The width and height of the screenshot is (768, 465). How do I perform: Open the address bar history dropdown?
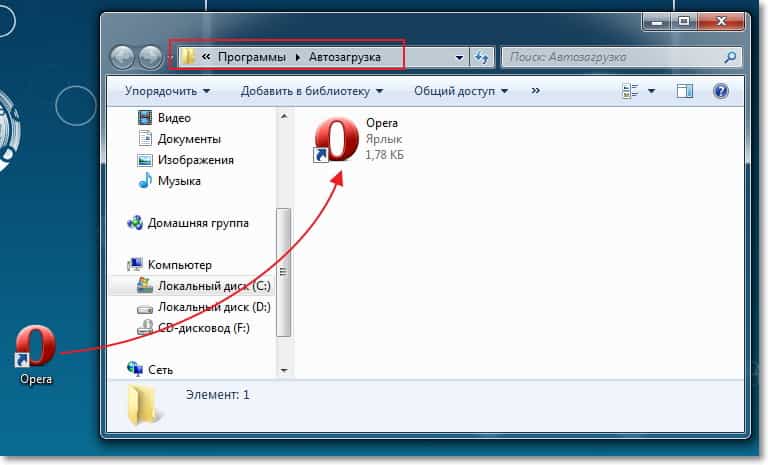pyautogui.click(x=459, y=58)
